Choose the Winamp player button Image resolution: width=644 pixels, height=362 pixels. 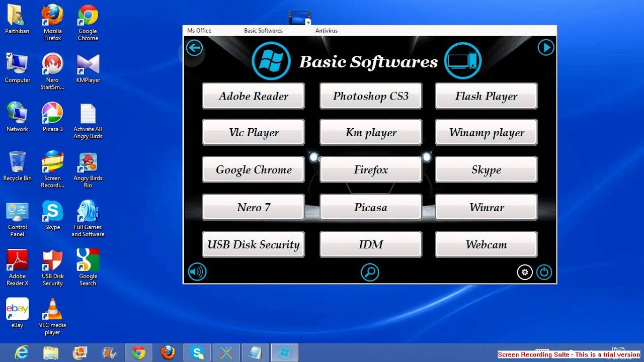pos(487,133)
